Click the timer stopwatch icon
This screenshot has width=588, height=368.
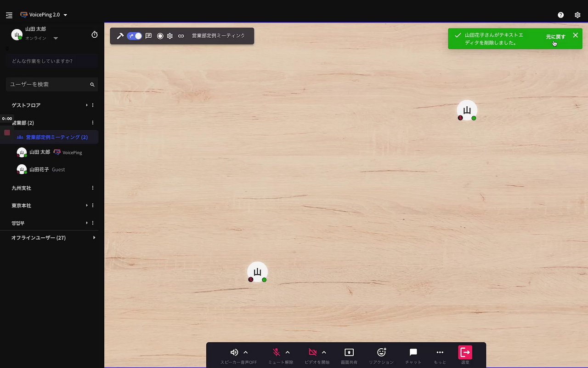pyautogui.click(x=95, y=34)
